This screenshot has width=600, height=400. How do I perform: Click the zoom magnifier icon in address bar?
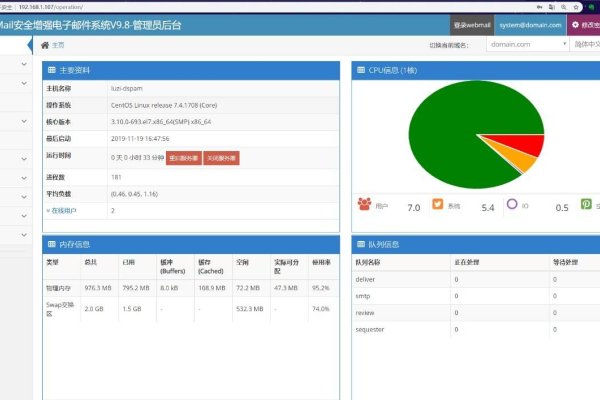(x=564, y=7)
